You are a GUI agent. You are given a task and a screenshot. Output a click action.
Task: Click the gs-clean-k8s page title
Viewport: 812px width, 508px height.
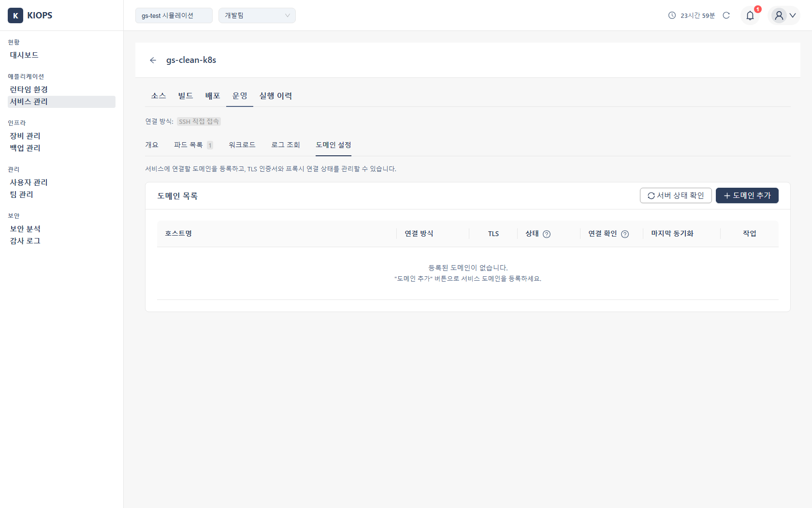click(191, 60)
